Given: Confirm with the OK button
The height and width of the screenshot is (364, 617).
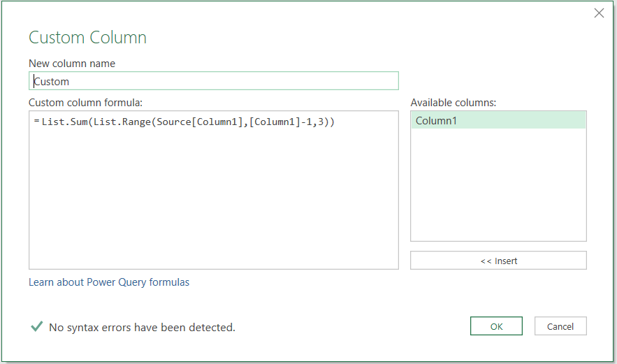Looking at the screenshot, I should pos(496,326).
